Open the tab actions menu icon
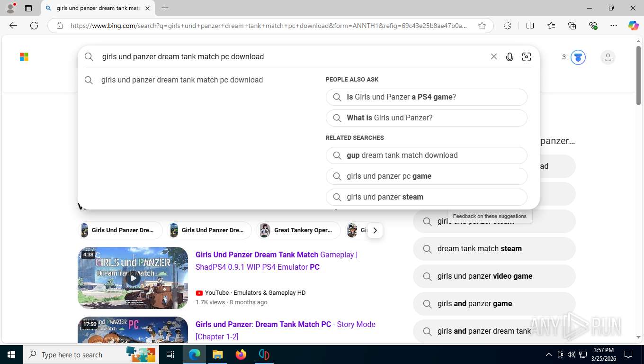 pyautogui.click(x=28, y=8)
